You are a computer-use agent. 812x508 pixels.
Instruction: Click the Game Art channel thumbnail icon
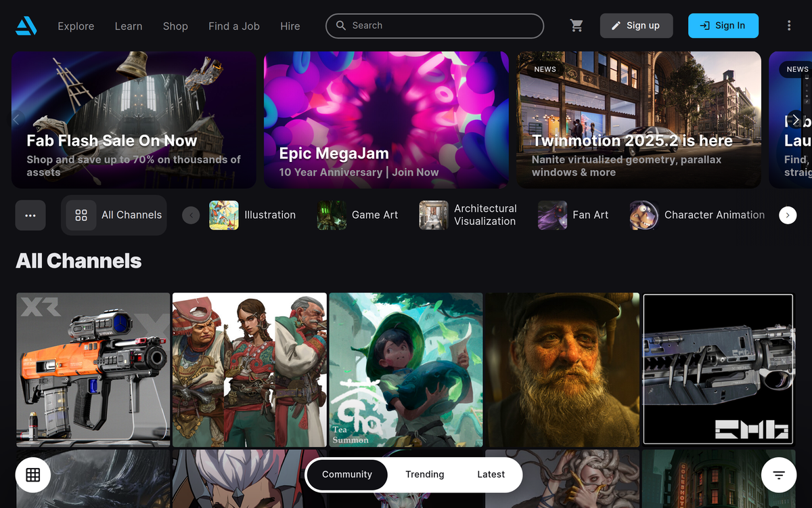(332, 215)
